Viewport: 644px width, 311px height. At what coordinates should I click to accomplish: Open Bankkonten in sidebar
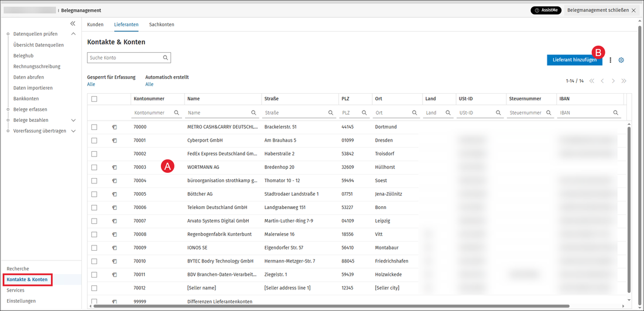[26, 98]
